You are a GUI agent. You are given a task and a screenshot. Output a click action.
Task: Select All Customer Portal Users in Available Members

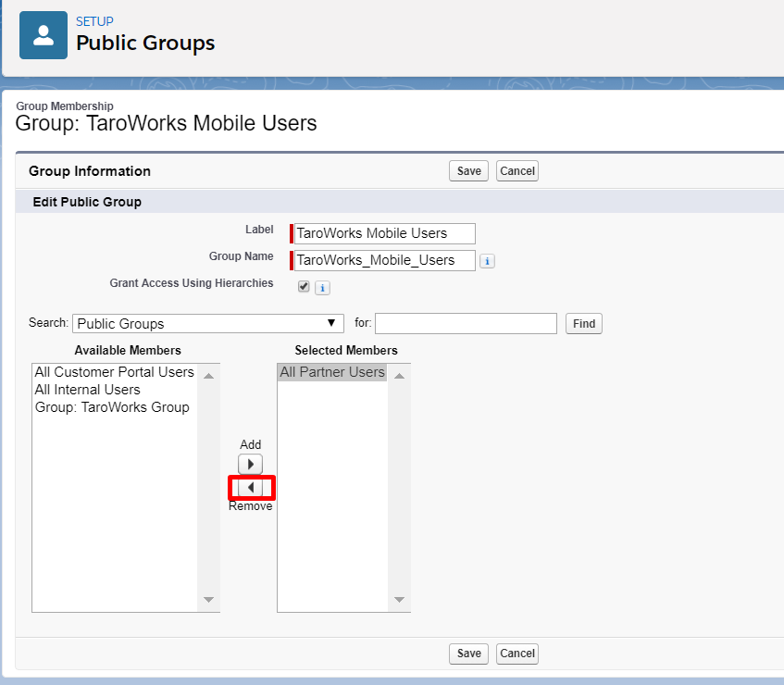tap(115, 372)
